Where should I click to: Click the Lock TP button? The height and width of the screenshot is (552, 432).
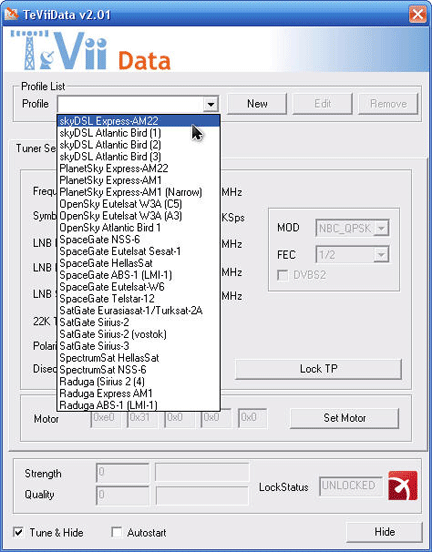pyautogui.click(x=318, y=369)
